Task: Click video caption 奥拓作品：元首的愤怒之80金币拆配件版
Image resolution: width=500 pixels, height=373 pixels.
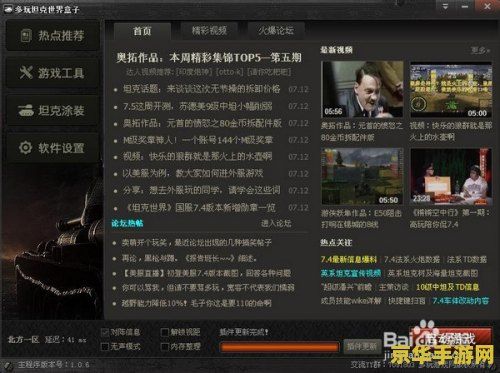Action: click(x=362, y=131)
